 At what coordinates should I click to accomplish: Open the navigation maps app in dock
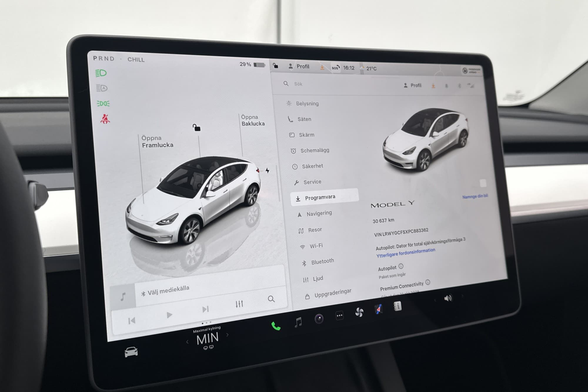point(379,309)
